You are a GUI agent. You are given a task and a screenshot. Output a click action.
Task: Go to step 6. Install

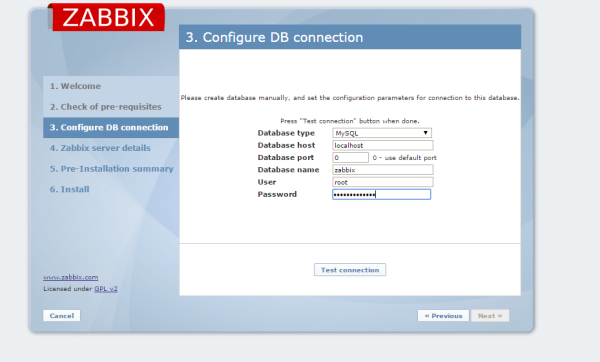(70, 189)
